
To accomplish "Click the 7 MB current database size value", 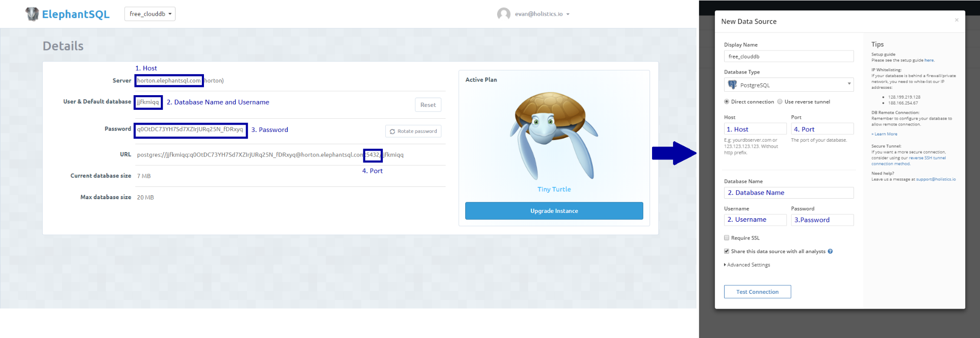I will pos(144,176).
